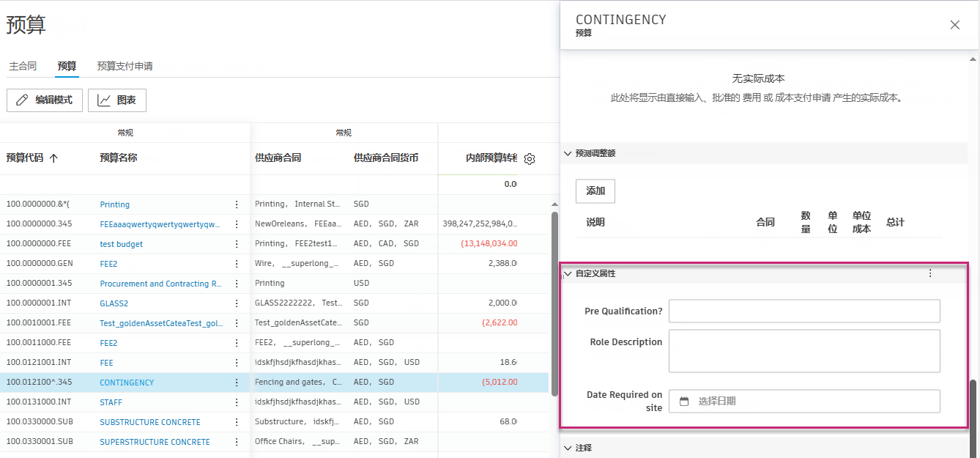Click the pencil icon on 编辑模式 button

23,100
